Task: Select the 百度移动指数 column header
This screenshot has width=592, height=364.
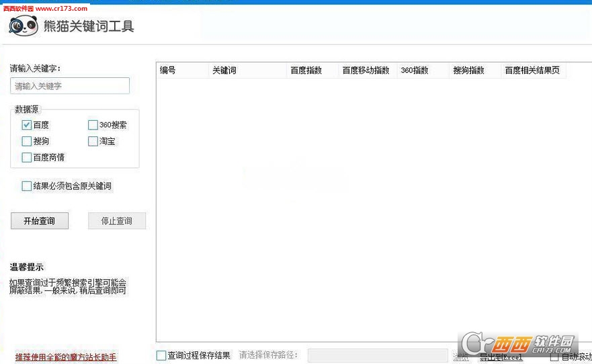Action: point(368,70)
